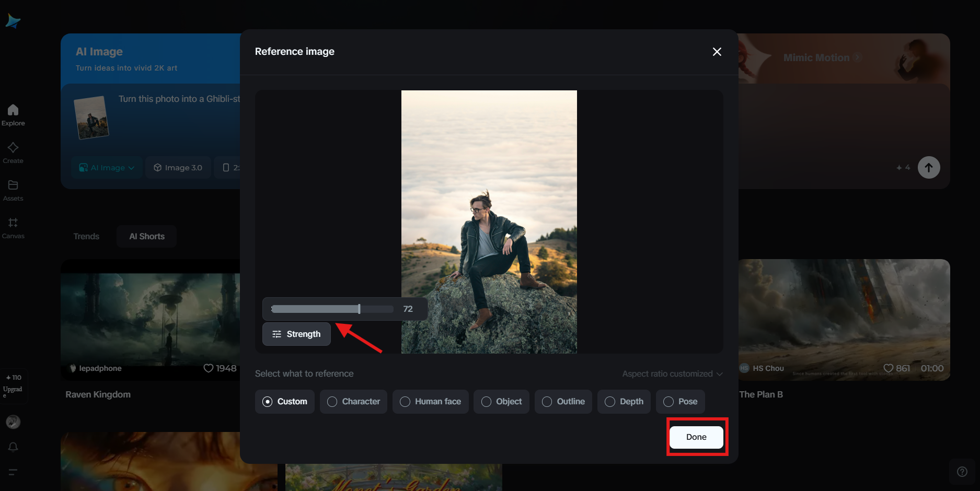Viewport: 980px width, 491px height.
Task: Click the Upgrade credits button
Action: tap(14, 387)
